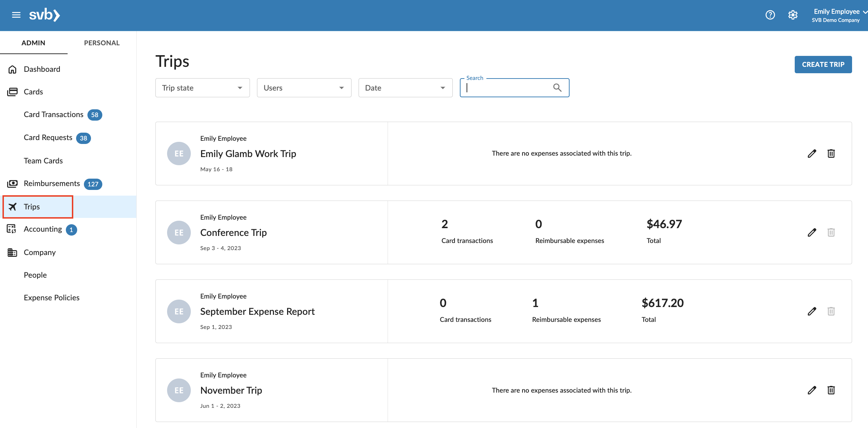
Task: Open the Conference Trip title
Action: pyautogui.click(x=233, y=233)
